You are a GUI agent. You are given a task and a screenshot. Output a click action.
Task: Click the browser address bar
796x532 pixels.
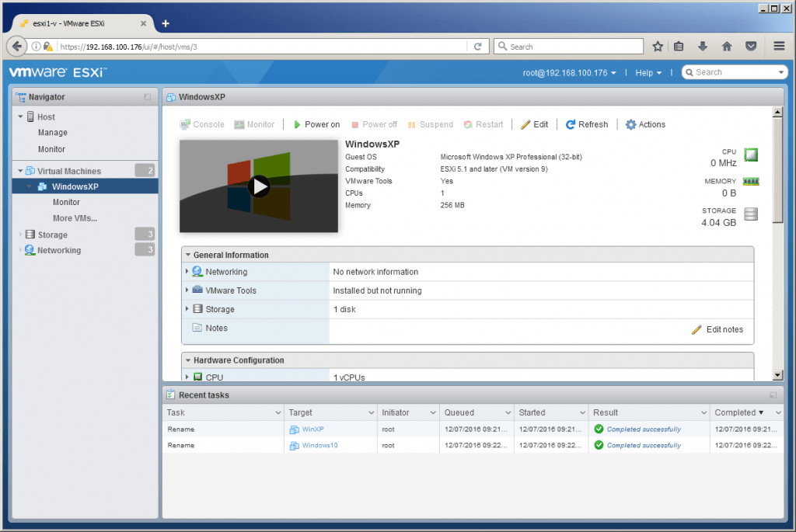261,47
